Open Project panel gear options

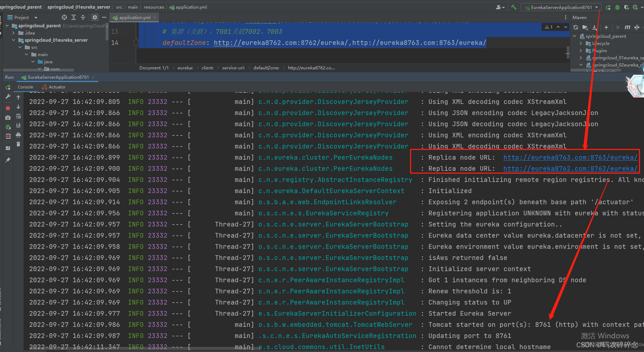(95, 17)
